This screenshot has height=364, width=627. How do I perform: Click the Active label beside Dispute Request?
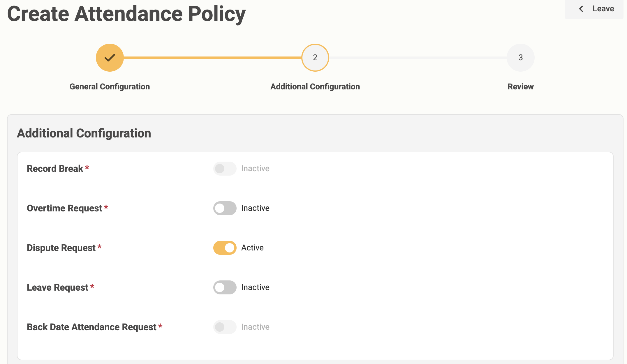click(252, 248)
